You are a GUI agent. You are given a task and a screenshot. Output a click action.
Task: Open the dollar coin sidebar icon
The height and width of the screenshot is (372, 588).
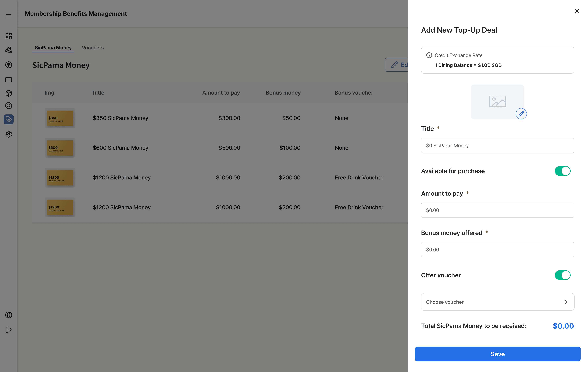coord(9,65)
